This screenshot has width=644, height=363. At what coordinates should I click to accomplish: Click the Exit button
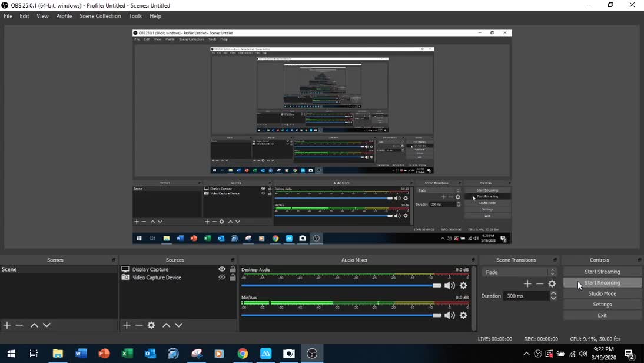click(602, 315)
